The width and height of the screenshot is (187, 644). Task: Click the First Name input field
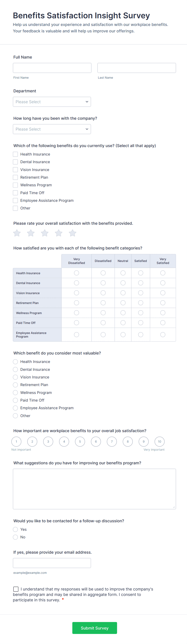pos(52,68)
